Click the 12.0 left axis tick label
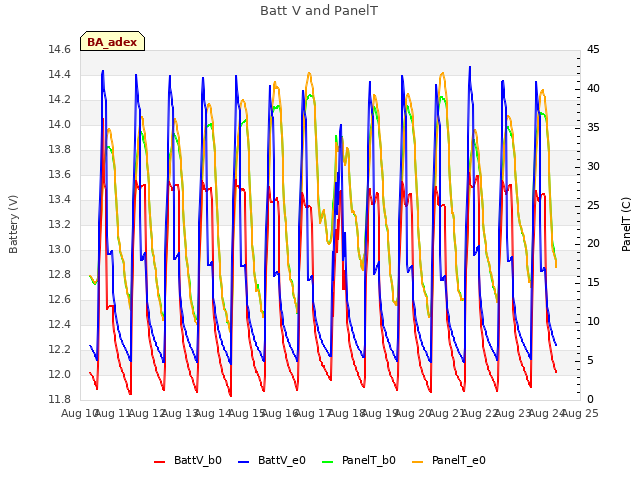The image size is (640, 480). 59,374
